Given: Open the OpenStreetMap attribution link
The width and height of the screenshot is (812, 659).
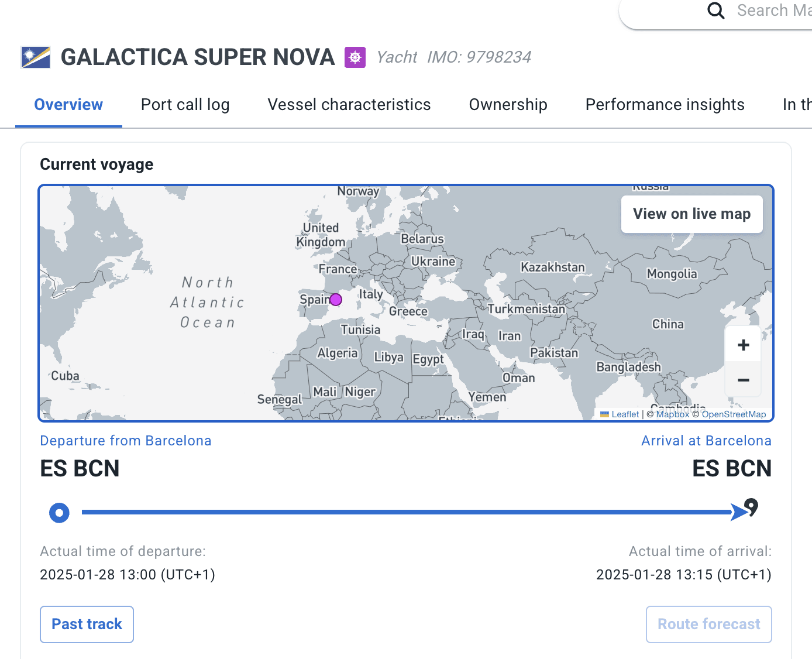Looking at the screenshot, I should pyautogui.click(x=734, y=414).
